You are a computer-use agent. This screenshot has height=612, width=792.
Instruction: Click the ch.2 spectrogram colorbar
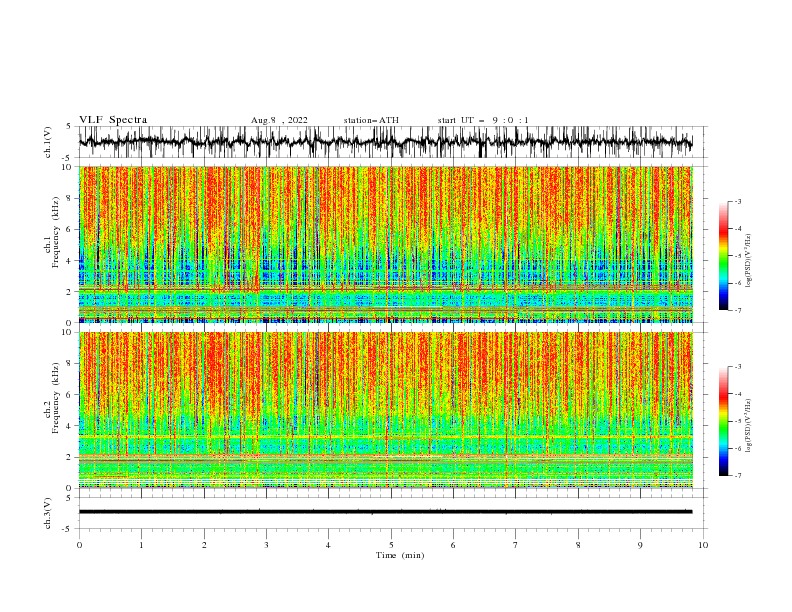pos(724,421)
